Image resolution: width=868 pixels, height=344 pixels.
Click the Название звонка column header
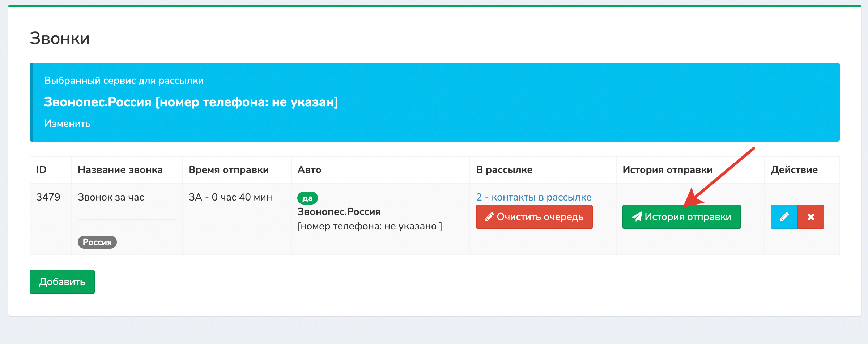pos(120,170)
